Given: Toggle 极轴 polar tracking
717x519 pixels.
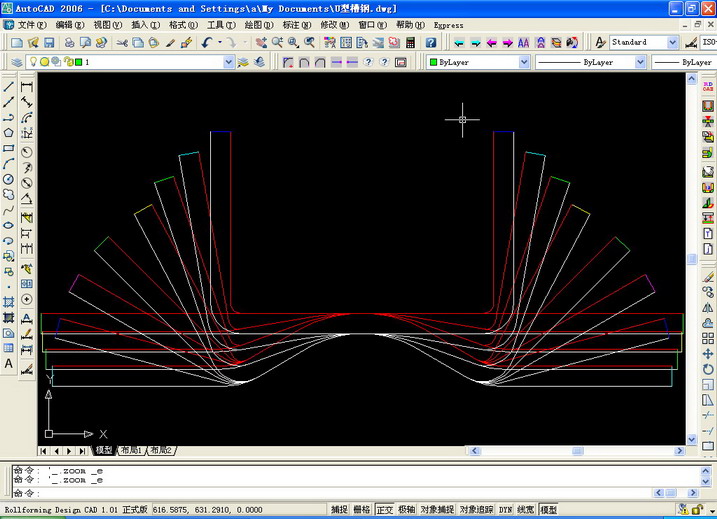Looking at the screenshot, I should pos(407,509).
